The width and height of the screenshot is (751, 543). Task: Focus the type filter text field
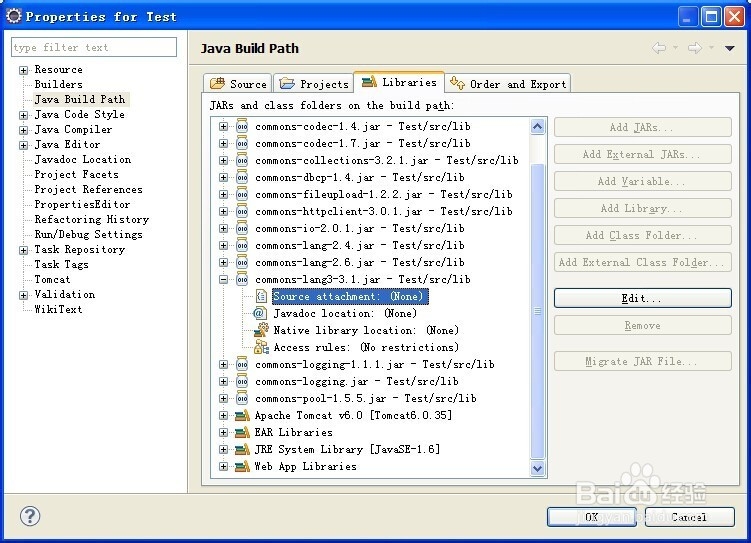(x=94, y=47)
